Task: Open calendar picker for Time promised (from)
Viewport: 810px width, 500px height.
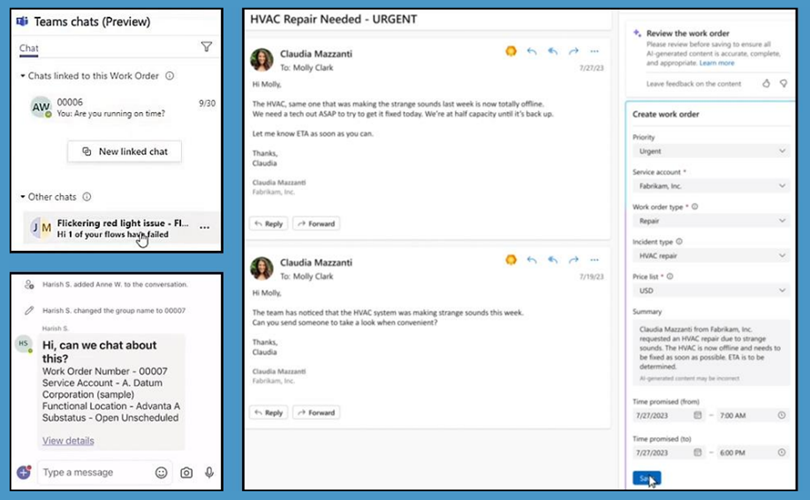Action: point(697,415)
